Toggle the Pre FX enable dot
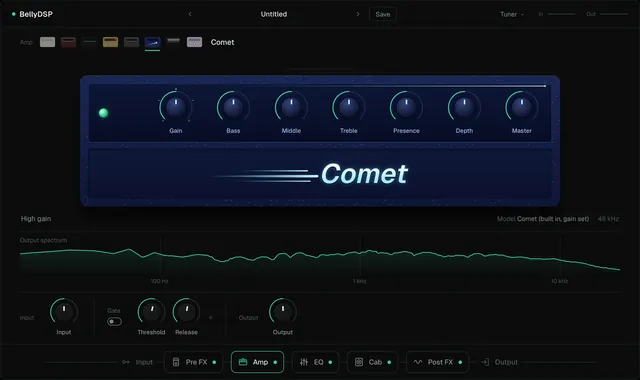The image size is (640, 380). coord(214,362)
